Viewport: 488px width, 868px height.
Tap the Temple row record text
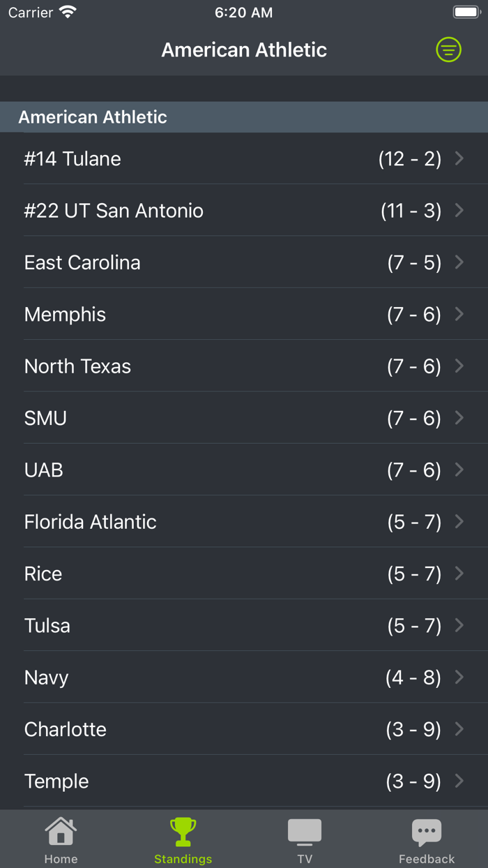point(415,781)
